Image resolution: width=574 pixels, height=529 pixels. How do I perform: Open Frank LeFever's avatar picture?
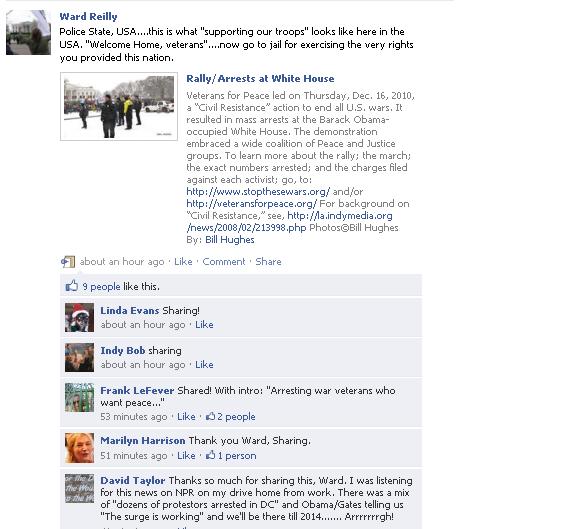[x=79, y=398]
